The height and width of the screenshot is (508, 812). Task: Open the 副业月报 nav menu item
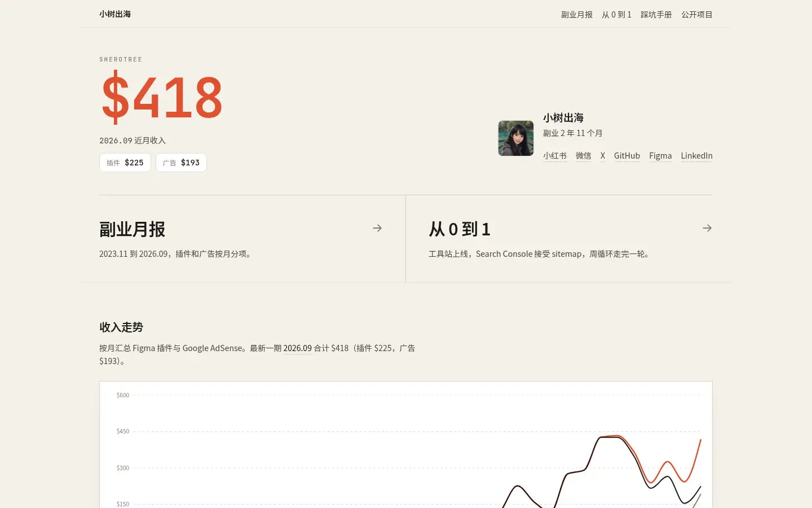[x=576, y=15]
